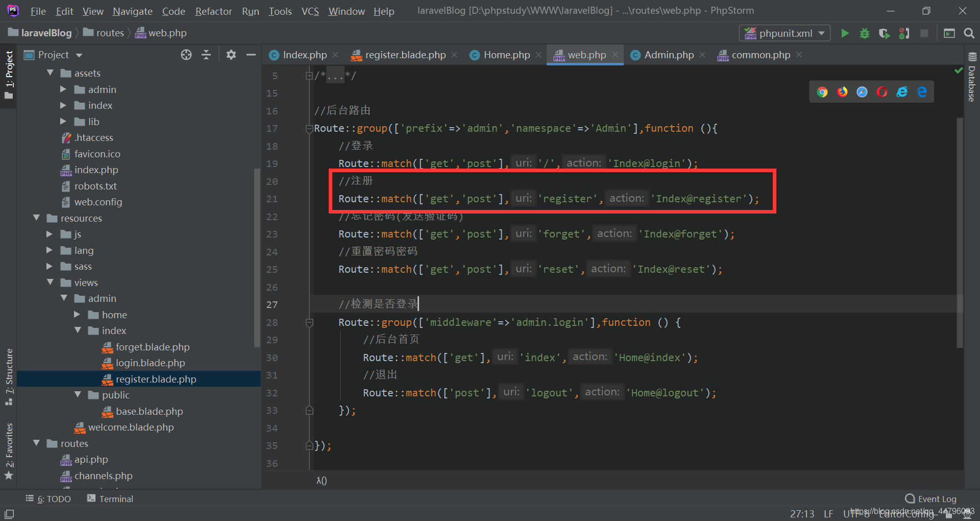Collapse the resources folder
This screenshot has width=980, height=521.
coord(36,218)
